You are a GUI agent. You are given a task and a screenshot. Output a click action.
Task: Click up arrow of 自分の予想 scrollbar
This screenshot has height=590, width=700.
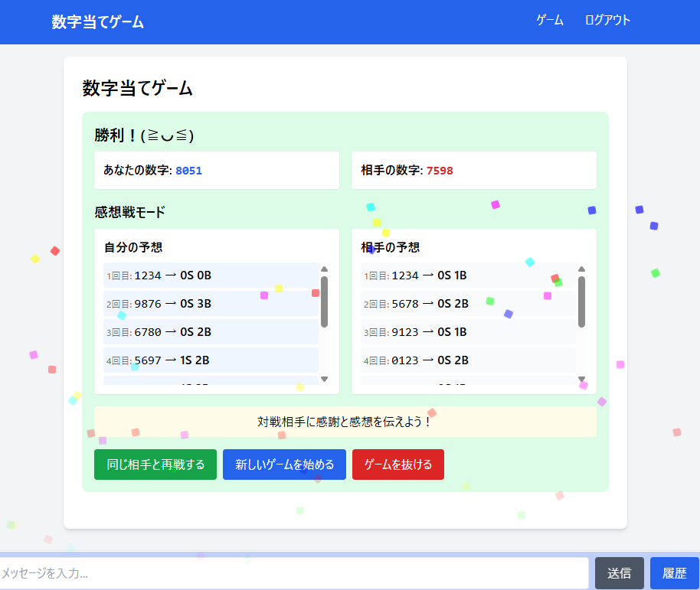pos(325,269)
